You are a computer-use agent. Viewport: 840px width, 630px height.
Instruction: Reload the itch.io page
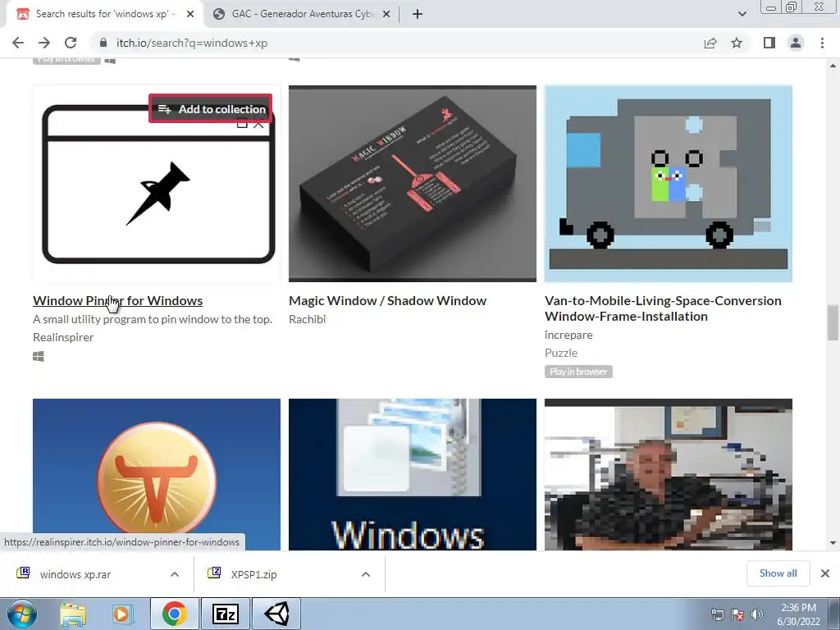point(71,43)
